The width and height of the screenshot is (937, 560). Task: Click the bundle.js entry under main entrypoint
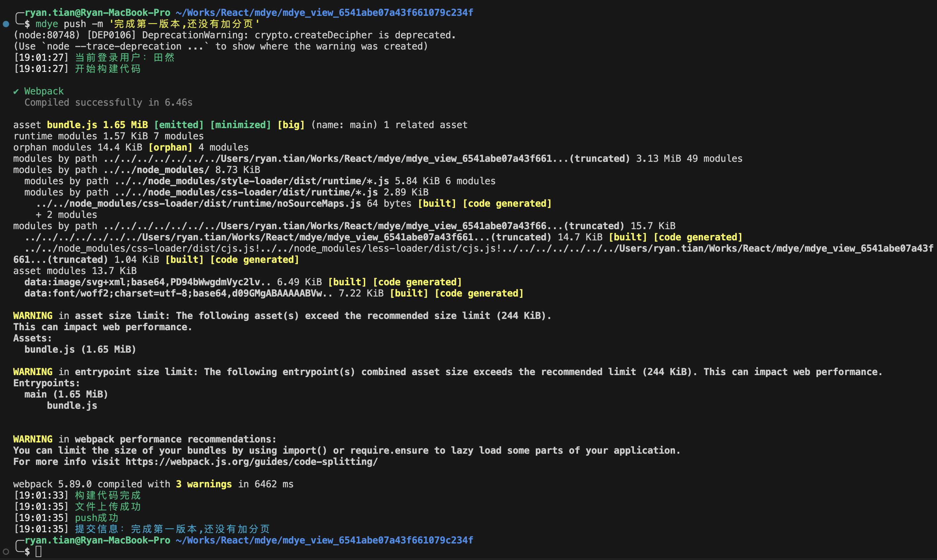(72, 406)
